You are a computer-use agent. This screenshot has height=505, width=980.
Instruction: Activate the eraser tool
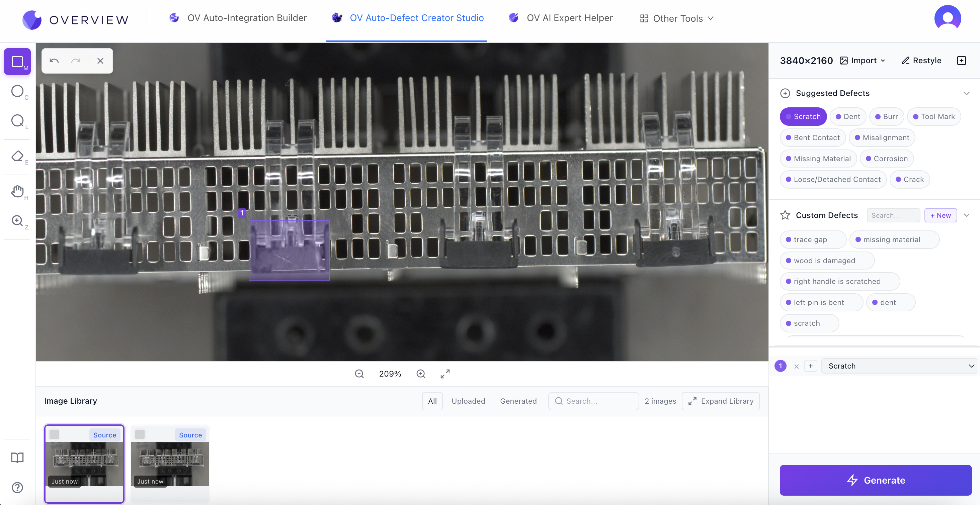pyautogui.click(x=17, y=156)
